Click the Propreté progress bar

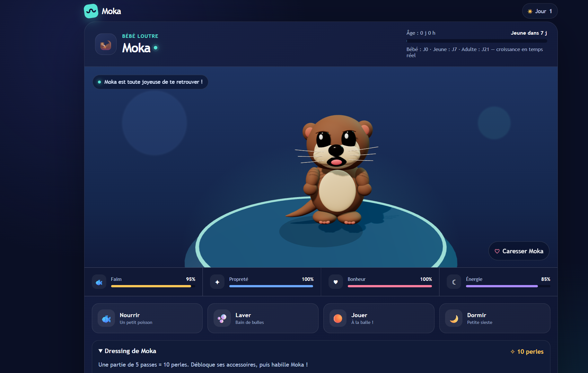pyautogui.click(x=271, y=286)
